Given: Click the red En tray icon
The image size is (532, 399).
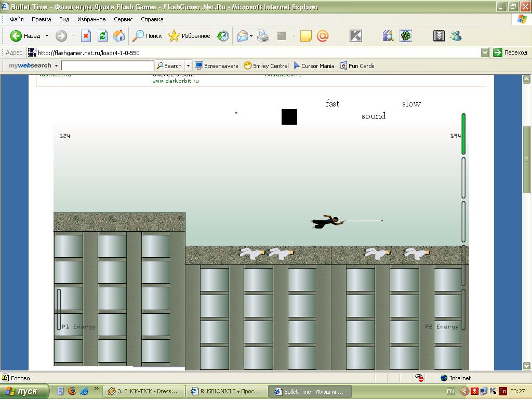Looking at the screenshot, I should [502, 391].
